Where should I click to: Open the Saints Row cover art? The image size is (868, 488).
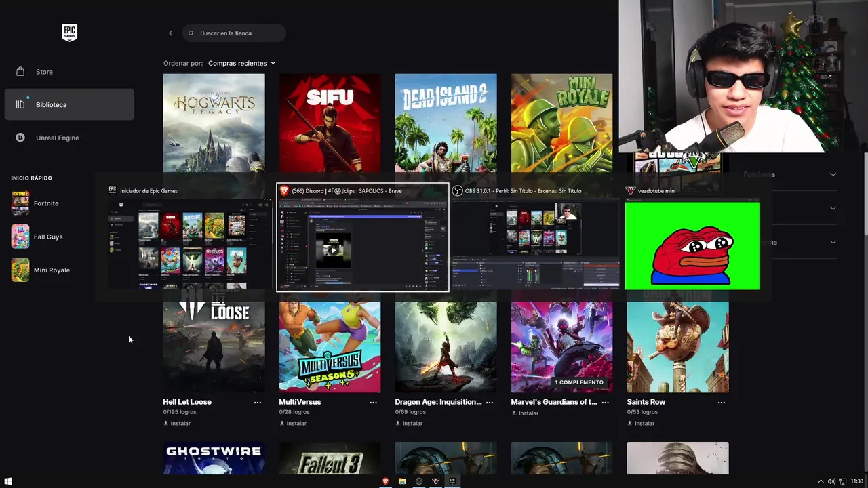(677, 347)
